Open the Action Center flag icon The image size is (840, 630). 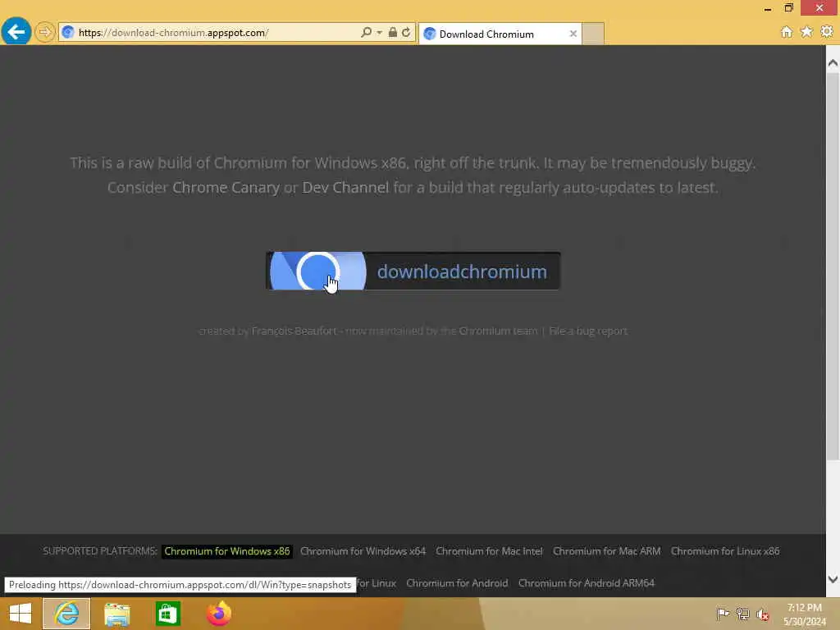(723, 614)
